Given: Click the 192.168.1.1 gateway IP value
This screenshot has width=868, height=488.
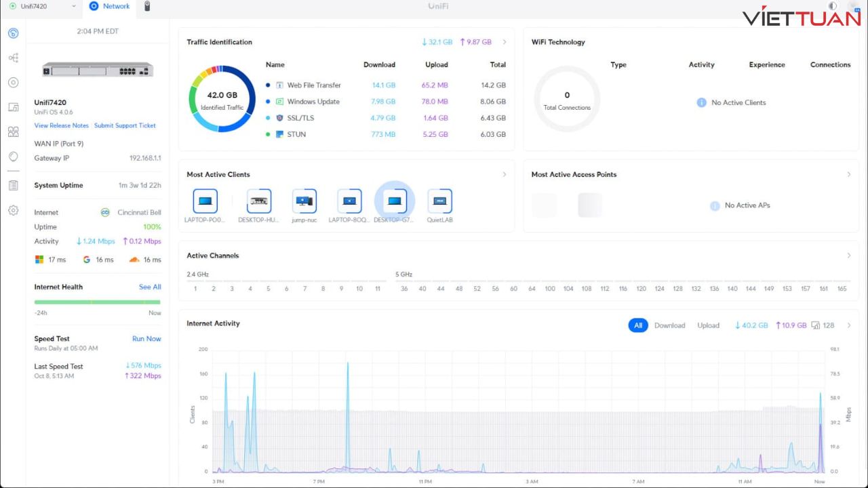Looking at the screenshot, I should tap(145, 159).
